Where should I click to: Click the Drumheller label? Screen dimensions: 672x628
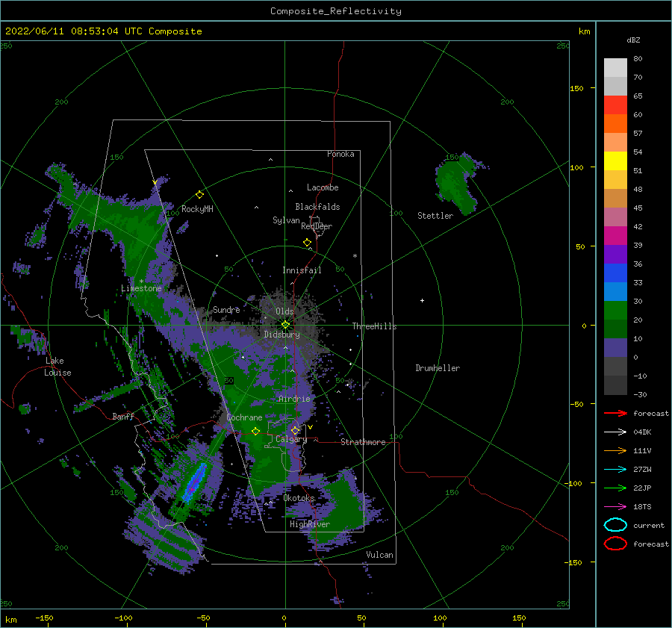click(438, 368)
